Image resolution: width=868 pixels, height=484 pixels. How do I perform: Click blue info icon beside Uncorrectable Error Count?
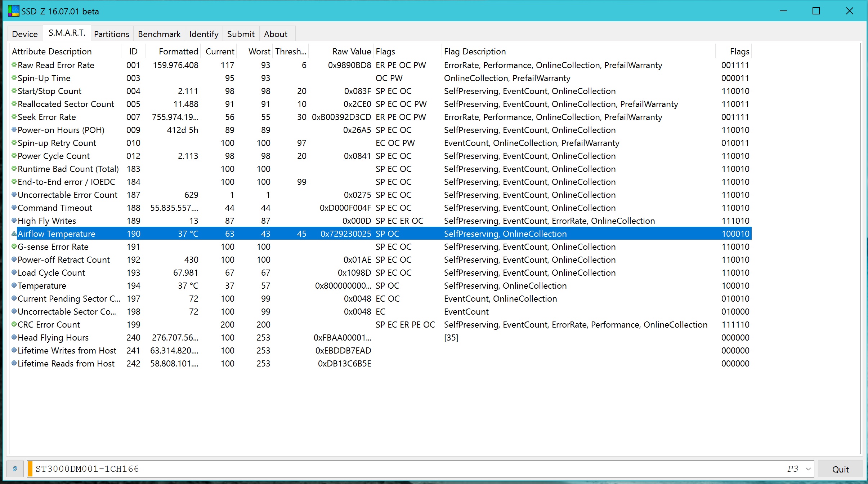(x=14, y=195)
